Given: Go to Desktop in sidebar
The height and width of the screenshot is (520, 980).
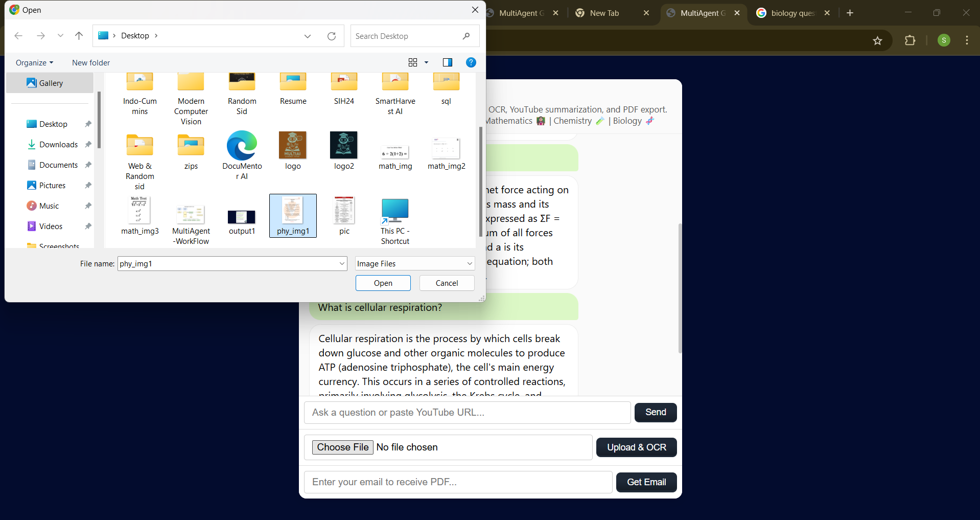Looking at the screenshot, I should click(53, 124).
